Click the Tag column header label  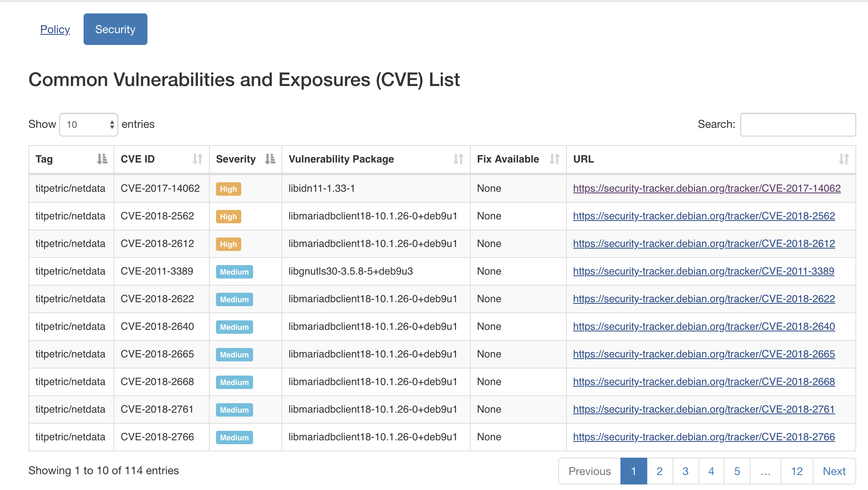[x=44, y=159]
